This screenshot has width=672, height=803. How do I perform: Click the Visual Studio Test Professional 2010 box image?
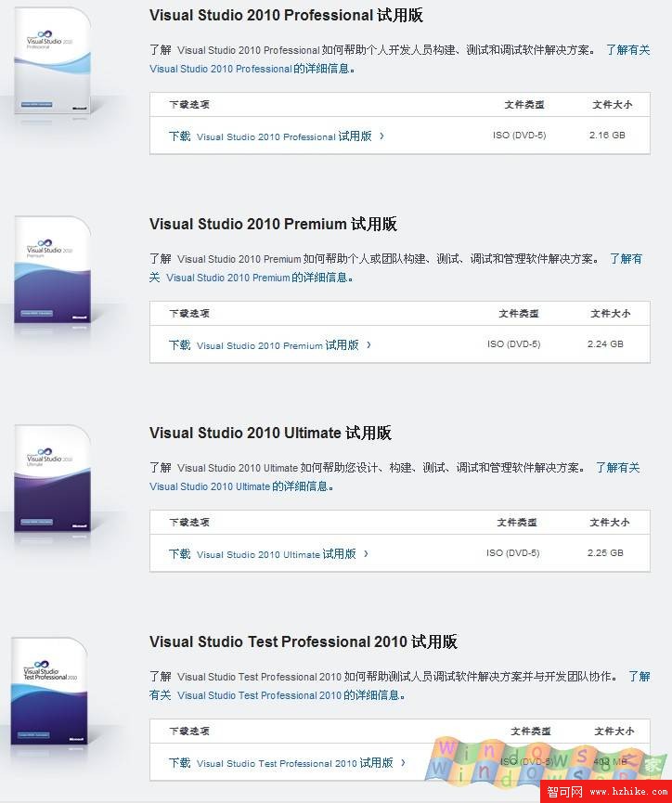tap(49, 691)
